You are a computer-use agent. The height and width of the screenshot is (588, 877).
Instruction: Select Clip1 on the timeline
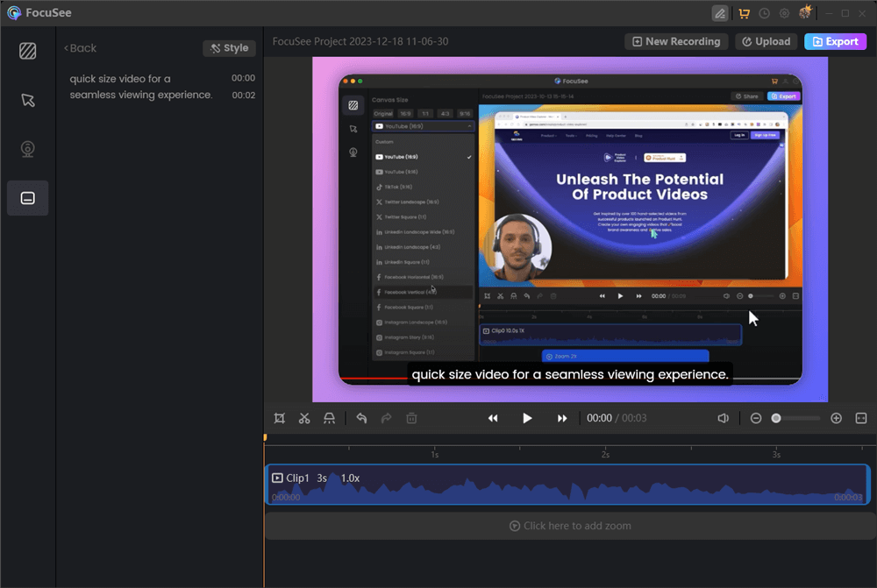click(x=567, y=485)
